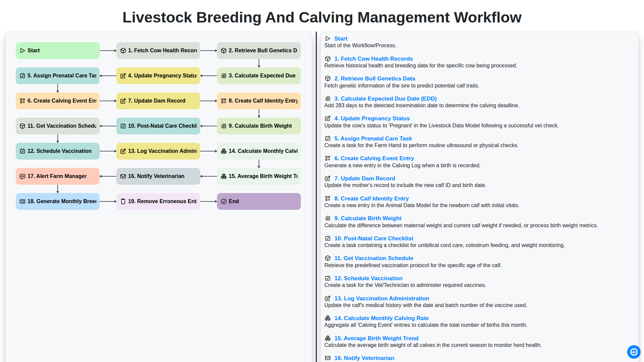Viewport: 644px width, 362px height.
Task: Click the calculator icon in Calculate Birth Weight node
Action: pos(224,126)
